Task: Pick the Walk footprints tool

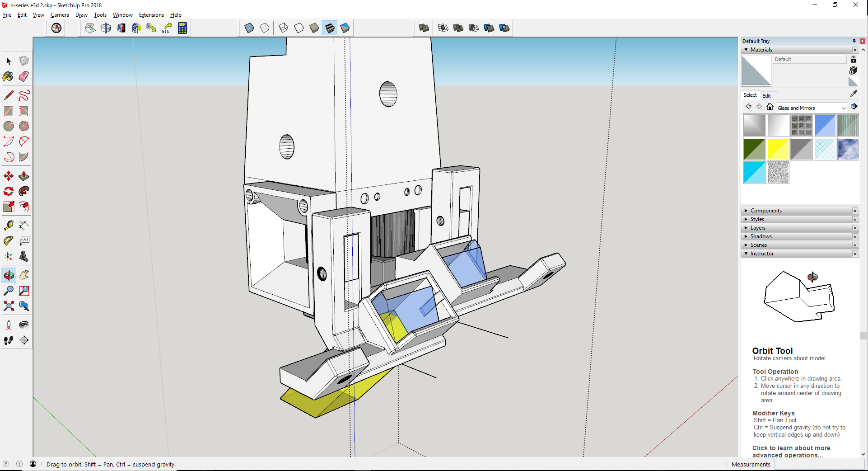Action: (9, 340)
